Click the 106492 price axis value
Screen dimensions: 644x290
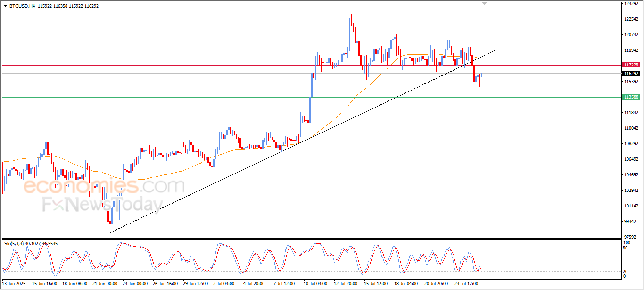click(x=631, y=159)
